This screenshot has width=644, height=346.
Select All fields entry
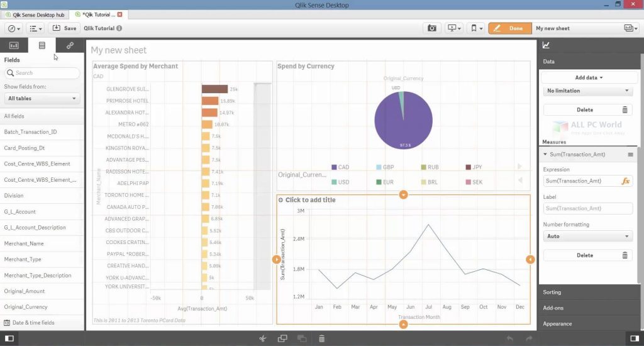(42, 116)
